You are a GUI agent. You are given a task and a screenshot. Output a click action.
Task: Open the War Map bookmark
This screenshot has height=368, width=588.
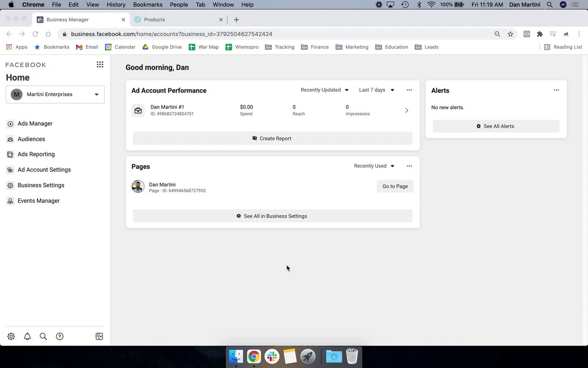204,47
